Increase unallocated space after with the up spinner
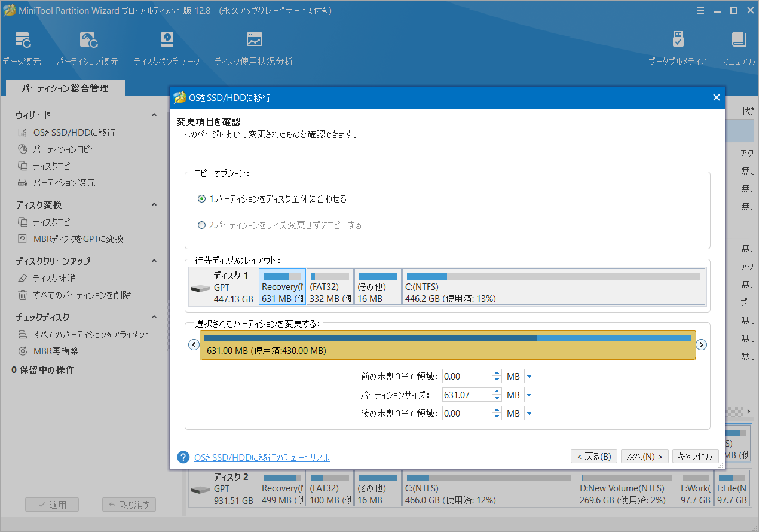This screenshot has width=759, height=532. (x=497, y=410)
